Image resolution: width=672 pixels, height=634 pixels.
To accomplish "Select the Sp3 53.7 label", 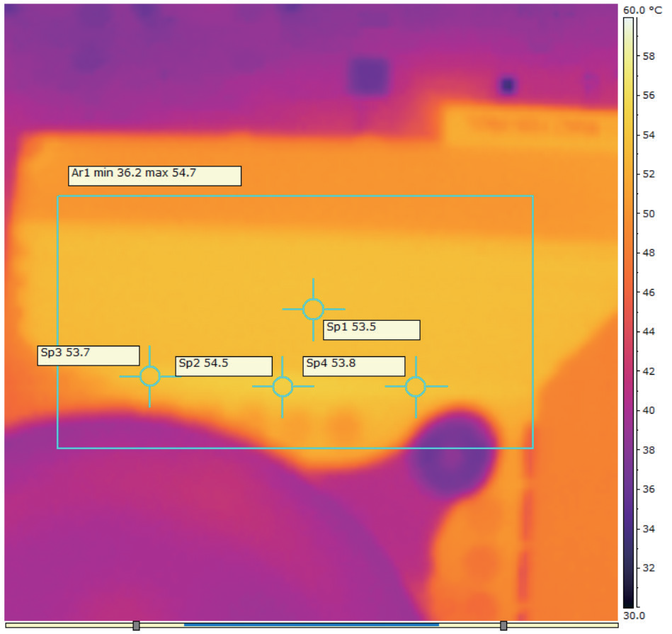I will [89, 356].
